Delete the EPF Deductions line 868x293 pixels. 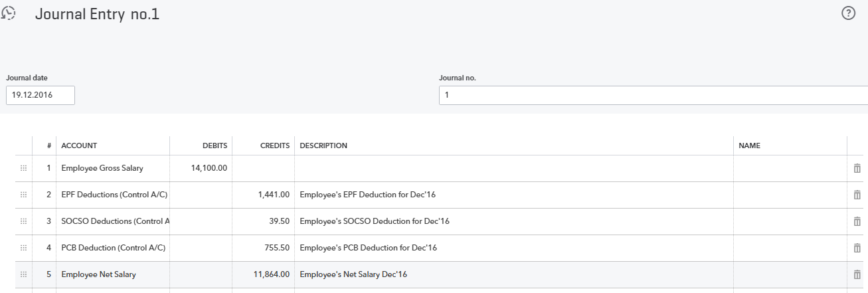tap(857, 195)
